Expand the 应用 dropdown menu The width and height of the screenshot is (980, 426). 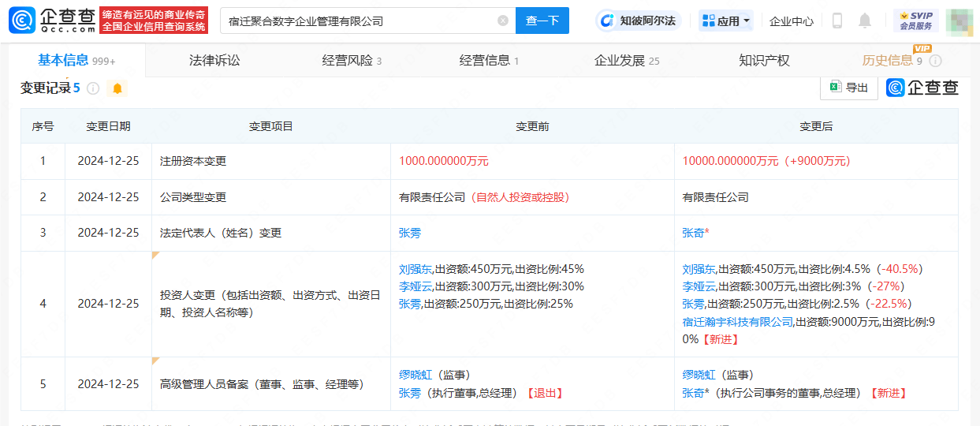(727, 21)
